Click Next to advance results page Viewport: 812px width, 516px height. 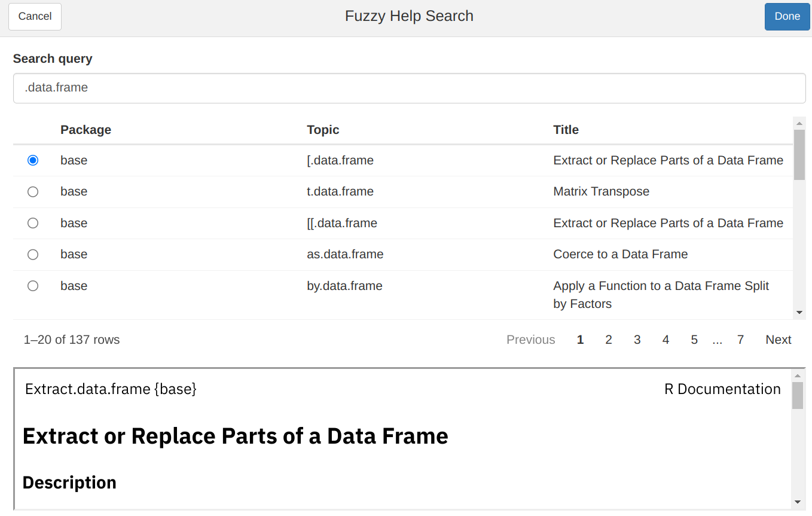tap(778, 340)
